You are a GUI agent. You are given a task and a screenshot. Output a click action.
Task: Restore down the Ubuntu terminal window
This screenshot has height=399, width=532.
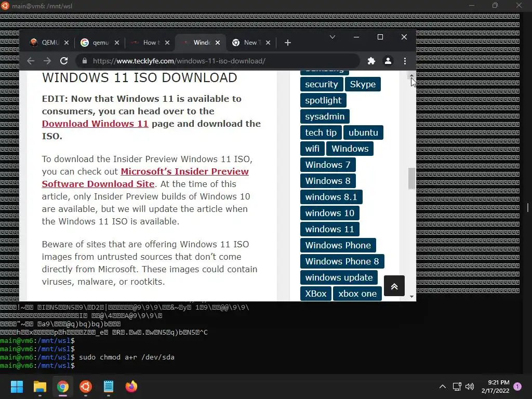point(495,5)
